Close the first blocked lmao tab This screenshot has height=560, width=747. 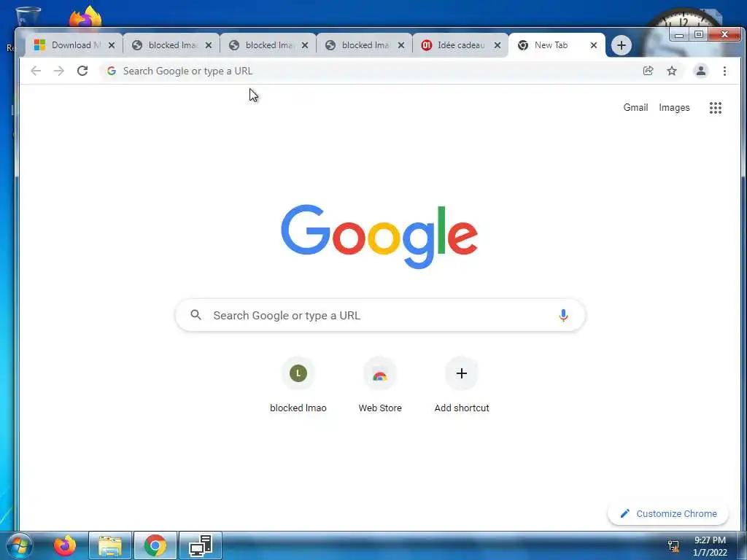209,45
